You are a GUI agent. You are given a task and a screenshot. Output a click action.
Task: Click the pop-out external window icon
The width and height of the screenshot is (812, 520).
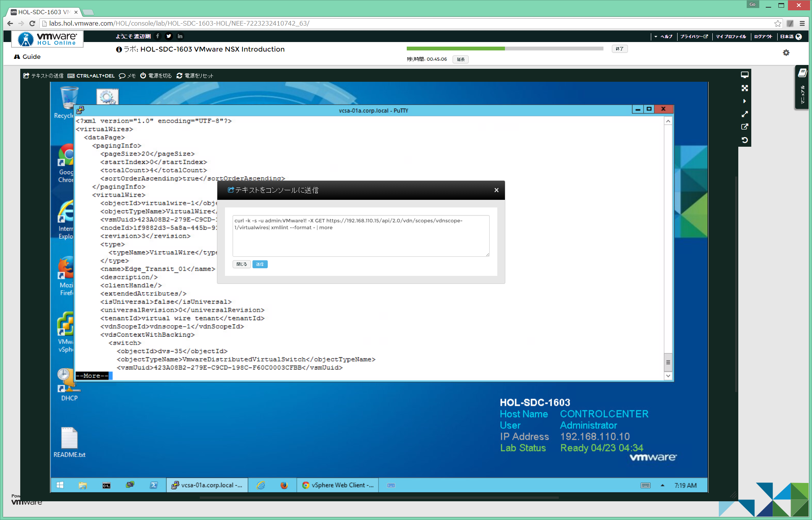[x=744, y=127]
